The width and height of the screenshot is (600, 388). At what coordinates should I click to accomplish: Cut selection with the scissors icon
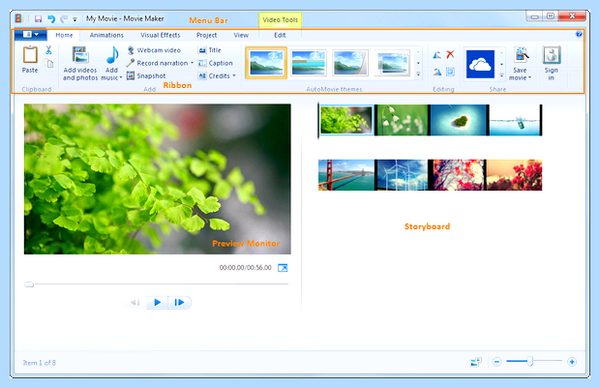point(49,50)
